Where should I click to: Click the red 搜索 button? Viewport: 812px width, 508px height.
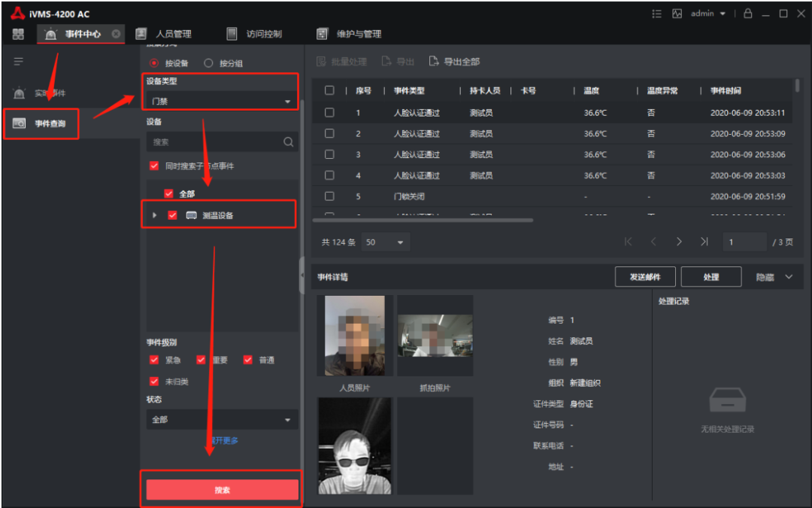point(222,490)
